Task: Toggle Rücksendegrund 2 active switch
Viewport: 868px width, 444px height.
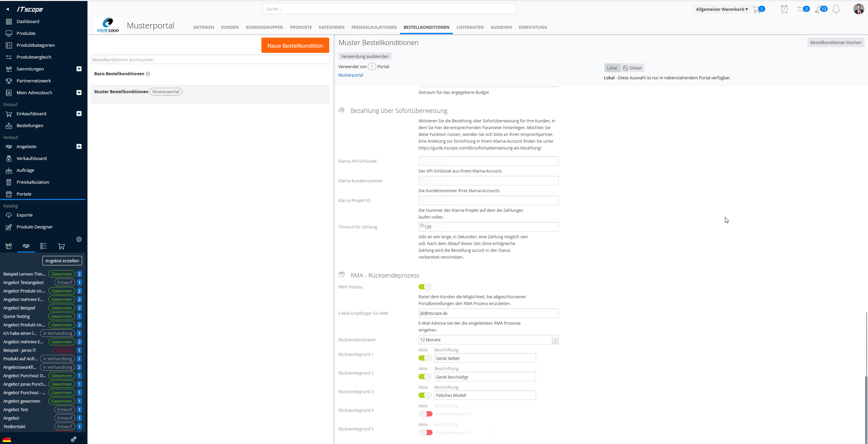Action: tap(425, 377)
